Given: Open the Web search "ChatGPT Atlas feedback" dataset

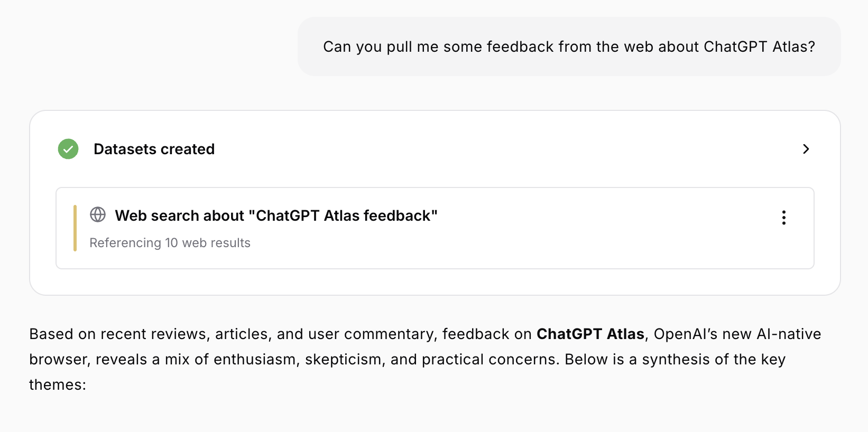Looking at the screenshot, I should tap(276, 215).
